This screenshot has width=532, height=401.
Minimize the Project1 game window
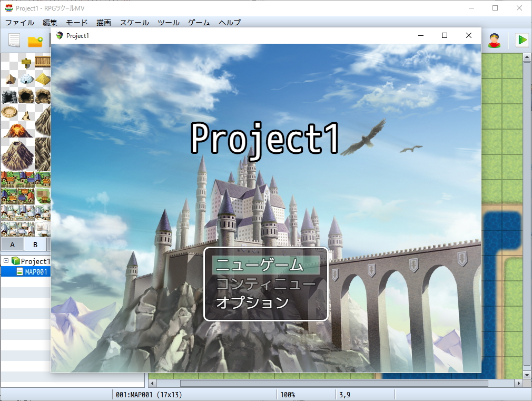(421, 35)
